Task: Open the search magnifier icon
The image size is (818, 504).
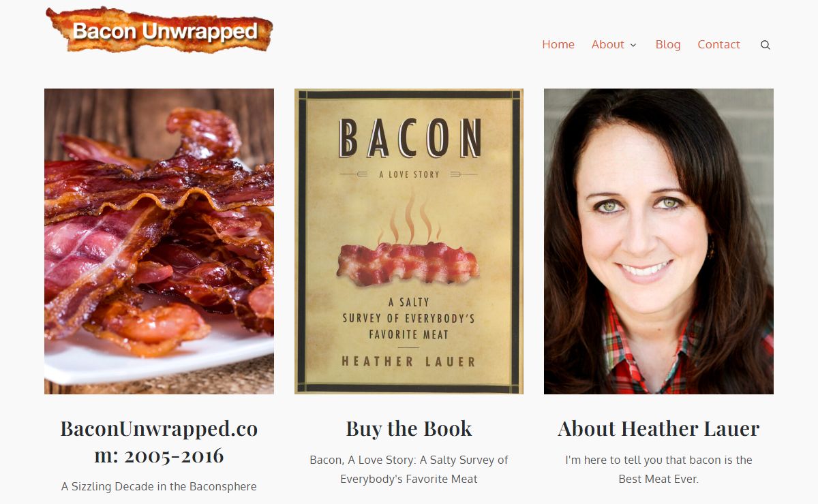Action: pos(766,45)
